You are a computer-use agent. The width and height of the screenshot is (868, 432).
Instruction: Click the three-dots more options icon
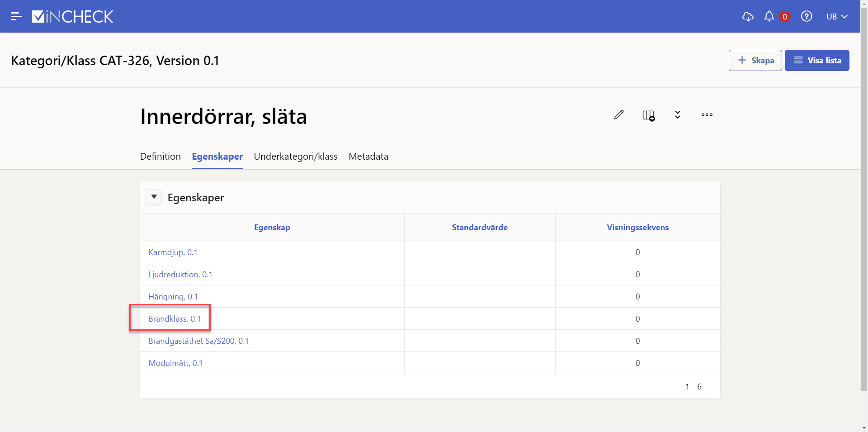[707, 115]
